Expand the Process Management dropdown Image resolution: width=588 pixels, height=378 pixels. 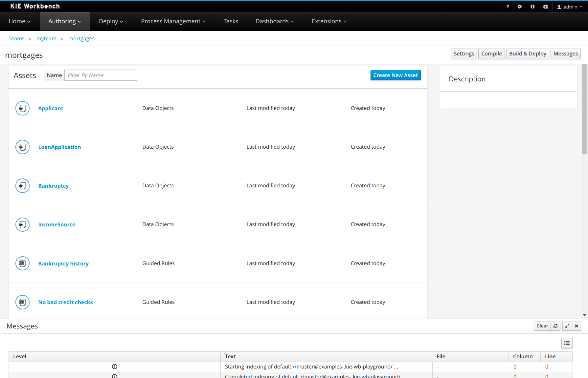click(173, 21)
